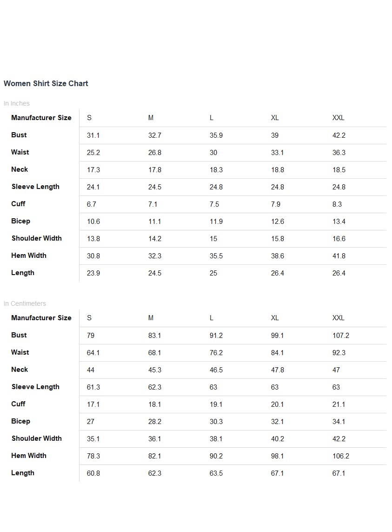The image size is (392, 532).
Task: Click Cuff value 20.1 for XL
Action: tap(277, 404)
